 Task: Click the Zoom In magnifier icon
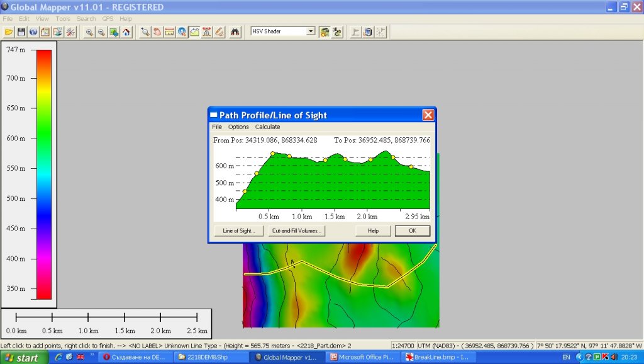click(89, 31)
